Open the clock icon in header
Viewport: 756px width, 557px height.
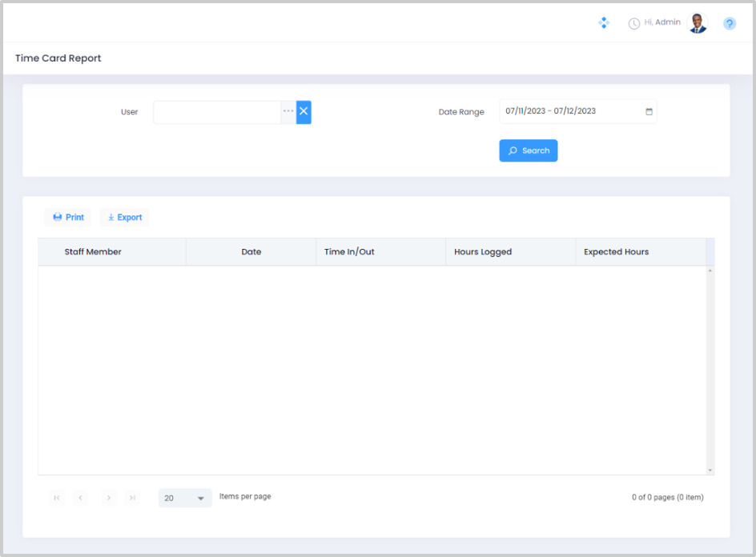point(633,23)
